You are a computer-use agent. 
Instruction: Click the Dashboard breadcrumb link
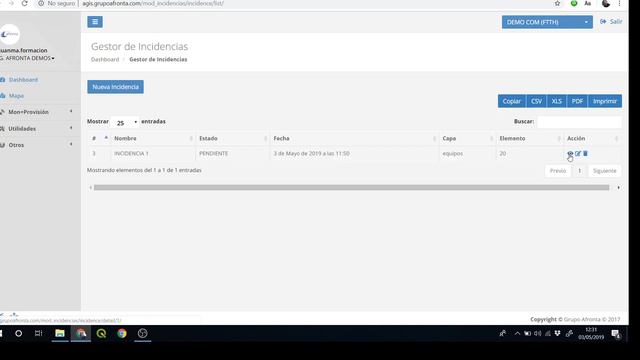[105, 60]
